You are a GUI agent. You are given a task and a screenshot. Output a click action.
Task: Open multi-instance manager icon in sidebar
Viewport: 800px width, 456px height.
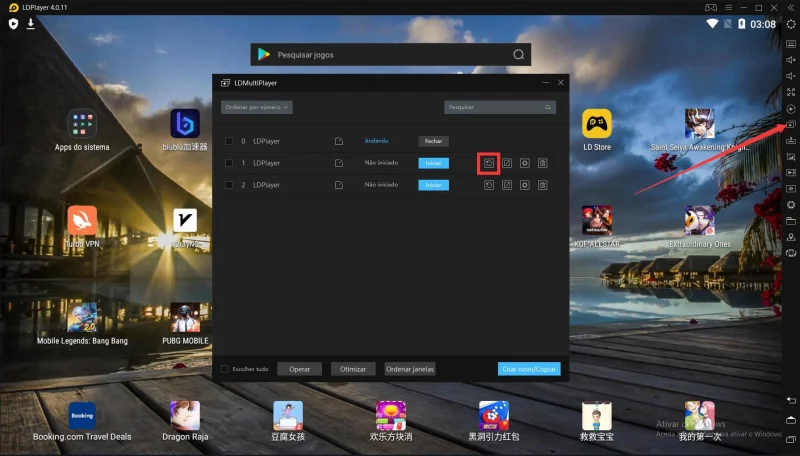click(791, 124)
